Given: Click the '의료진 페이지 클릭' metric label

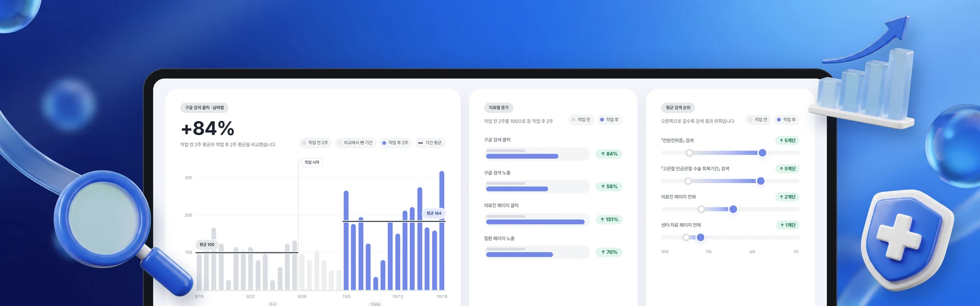Looking at the screenshot, I should click(x=501, y=206).
